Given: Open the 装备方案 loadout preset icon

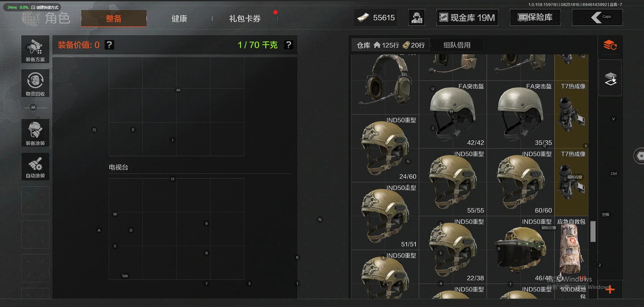Looking at the screenshot, I should tap(35, 49).
